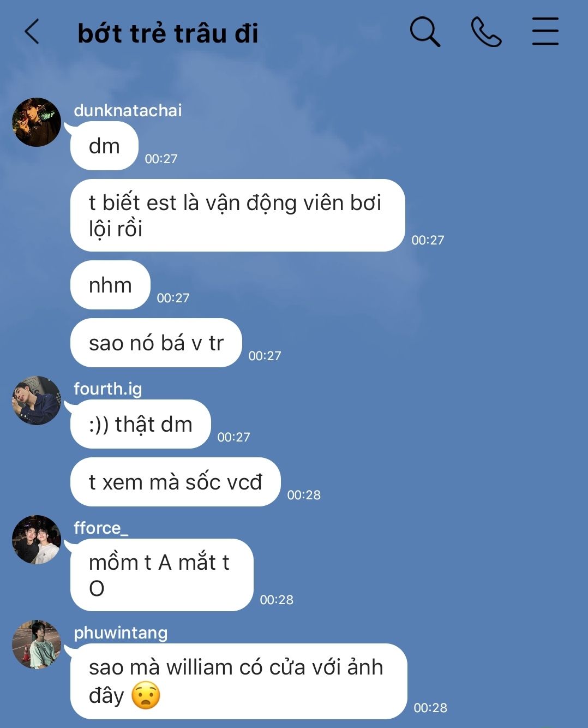The height and width of the screenshot is (728, 588).
Task: Select the "t xem mà sốc vcđ" message
Action: [x=176, y=482]
